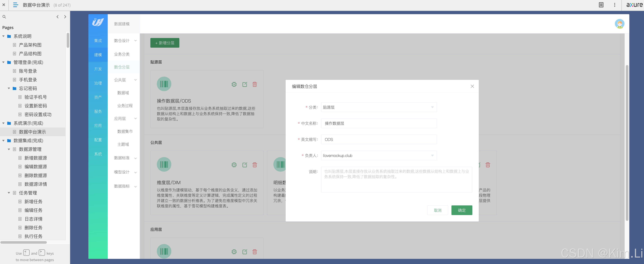Click the app logo in blue sidebar
The width and height of the screenshot is (644, 264).
coord(98,22)
